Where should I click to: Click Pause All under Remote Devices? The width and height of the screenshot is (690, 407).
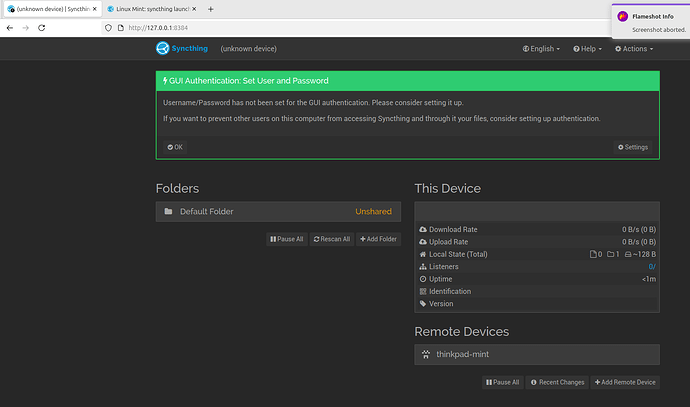tap(502, 382)
